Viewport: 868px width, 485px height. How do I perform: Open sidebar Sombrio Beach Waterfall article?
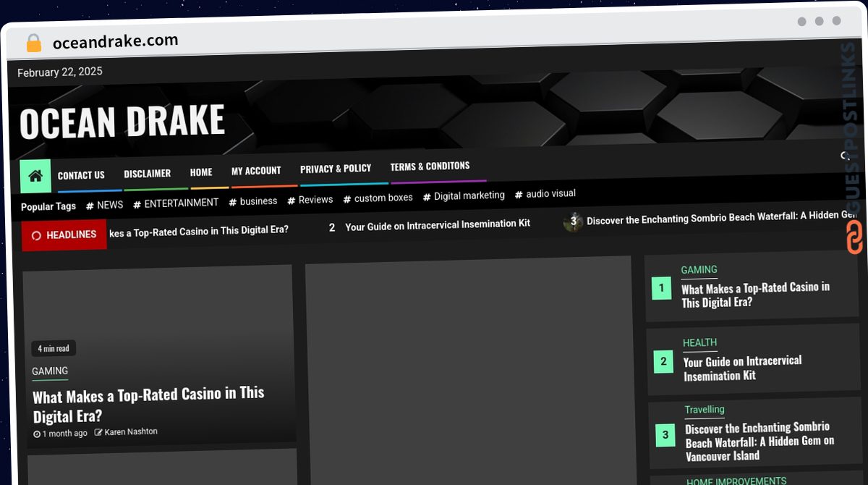759,442
